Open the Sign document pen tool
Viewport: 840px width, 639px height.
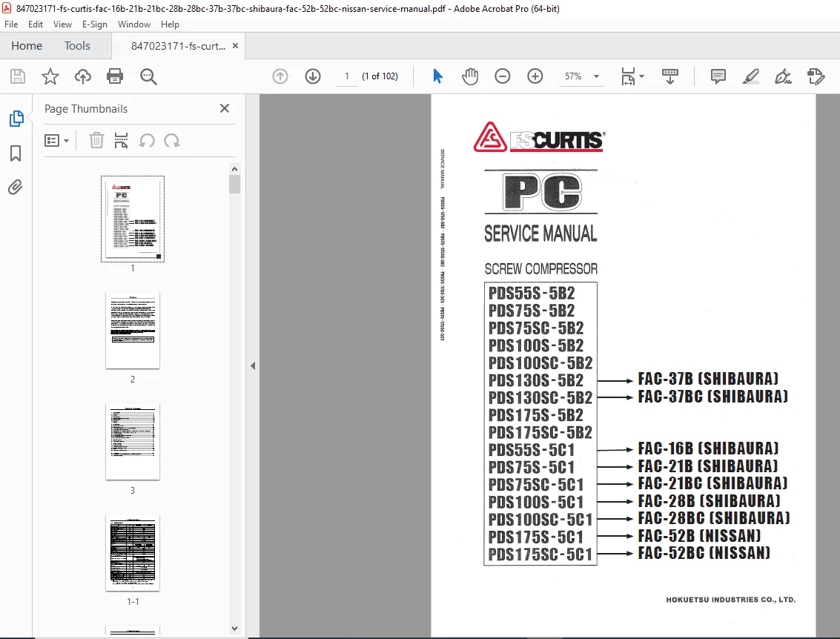(x=783, y=76)
